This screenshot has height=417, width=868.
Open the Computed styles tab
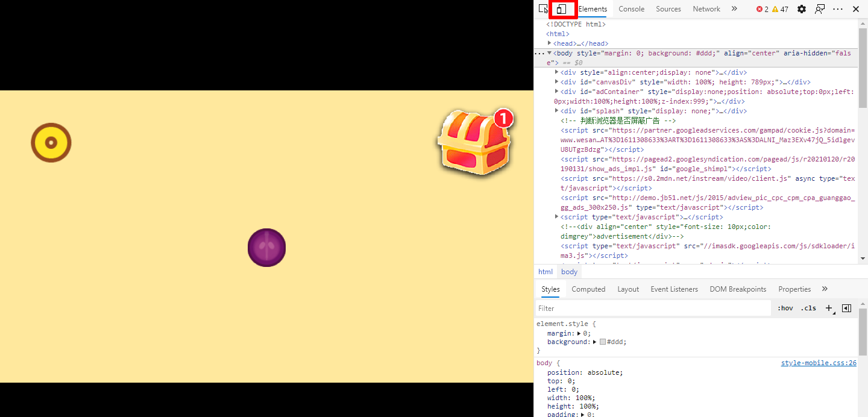pyautogui.click(x=588, y=289)
